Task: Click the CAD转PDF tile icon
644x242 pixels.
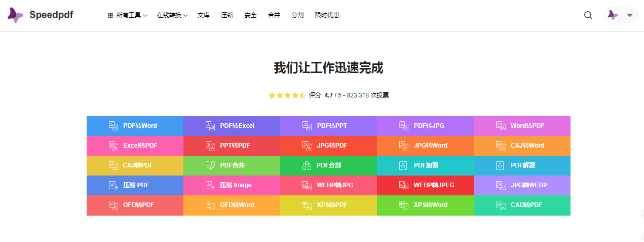Action: click(501, 205)
